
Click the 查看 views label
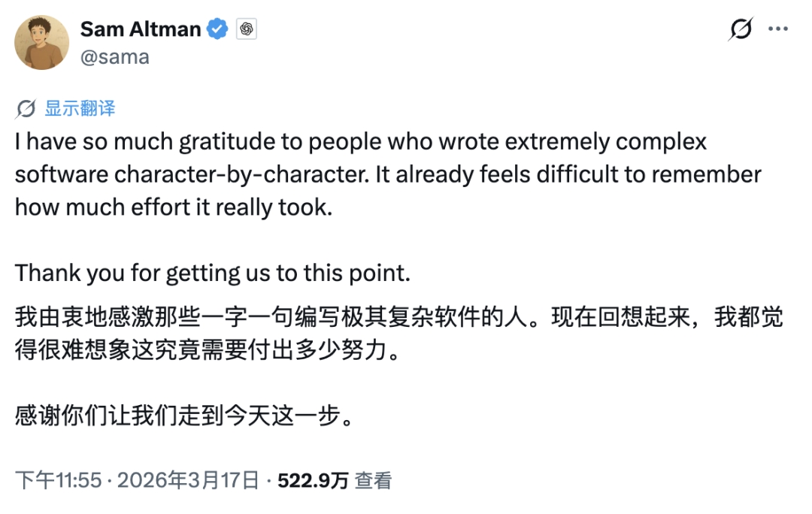click(374, 480)
